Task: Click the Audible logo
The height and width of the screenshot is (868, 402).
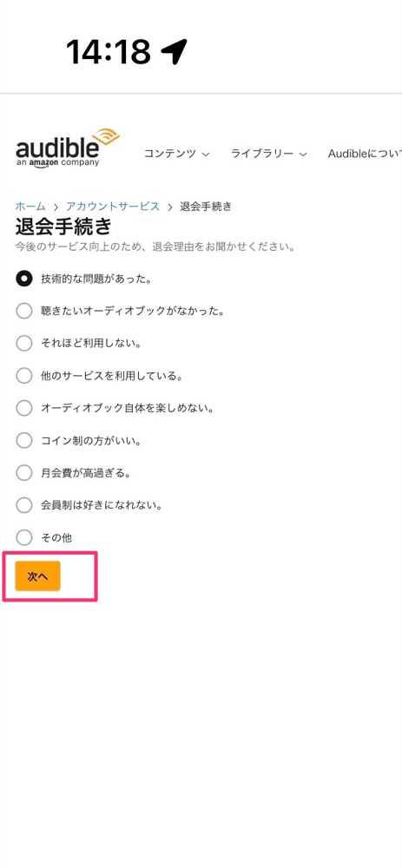Action: tap(67, 148)
